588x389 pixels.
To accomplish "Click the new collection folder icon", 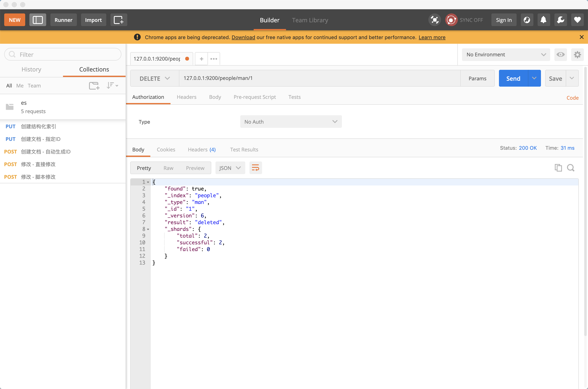I will [94, 86].
